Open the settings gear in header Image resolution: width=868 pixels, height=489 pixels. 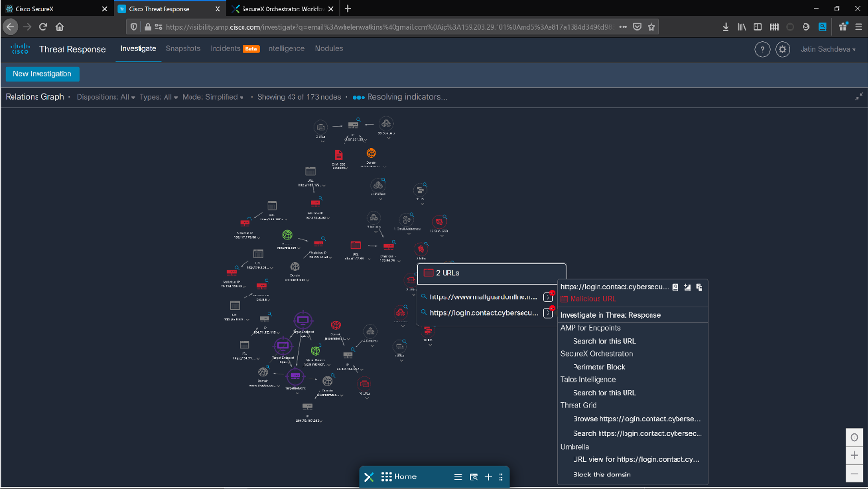(x=782, y=49)
